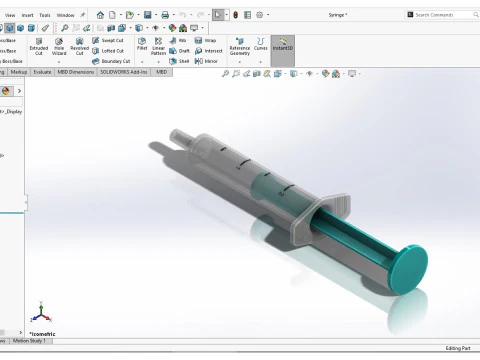Click the '*Isometric' view label
The width and height of the screenshot is (480, 360).
pyautogui.click(x=42, y=334)
